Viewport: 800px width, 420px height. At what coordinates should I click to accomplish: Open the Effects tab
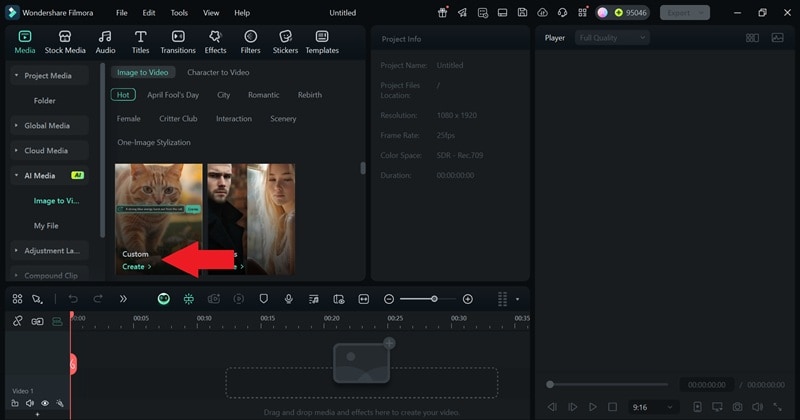point(215,42)
